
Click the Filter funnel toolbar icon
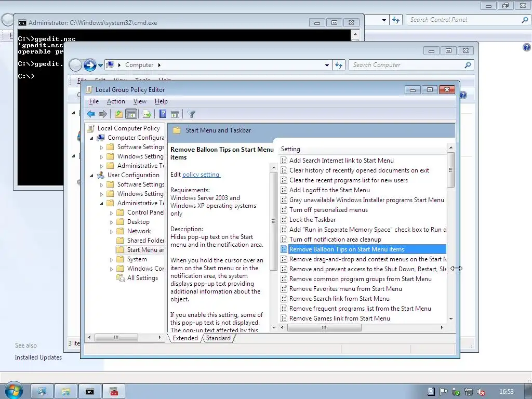click(191, 114)
